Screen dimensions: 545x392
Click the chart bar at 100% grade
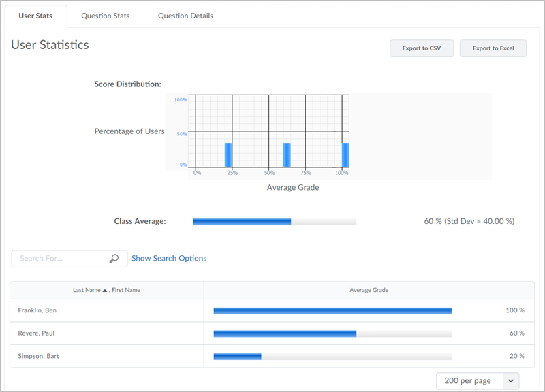click(x=345, y=155)
